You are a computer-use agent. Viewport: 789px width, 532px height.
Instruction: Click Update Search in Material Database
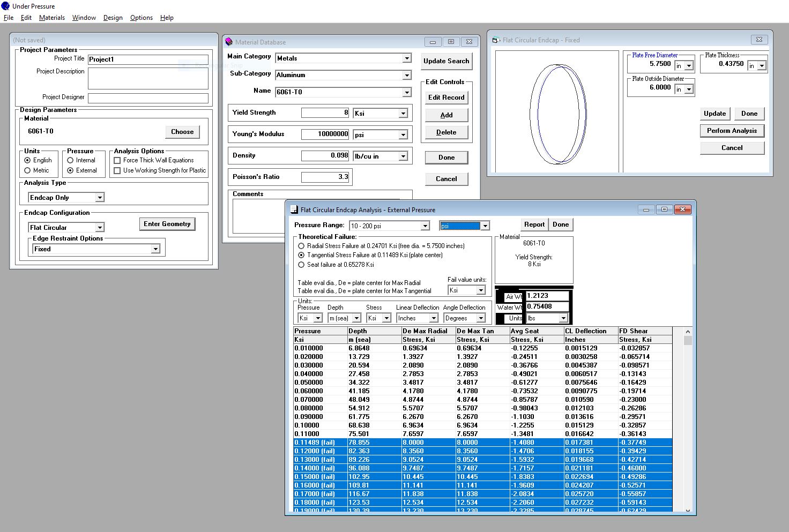click(446, 61)
